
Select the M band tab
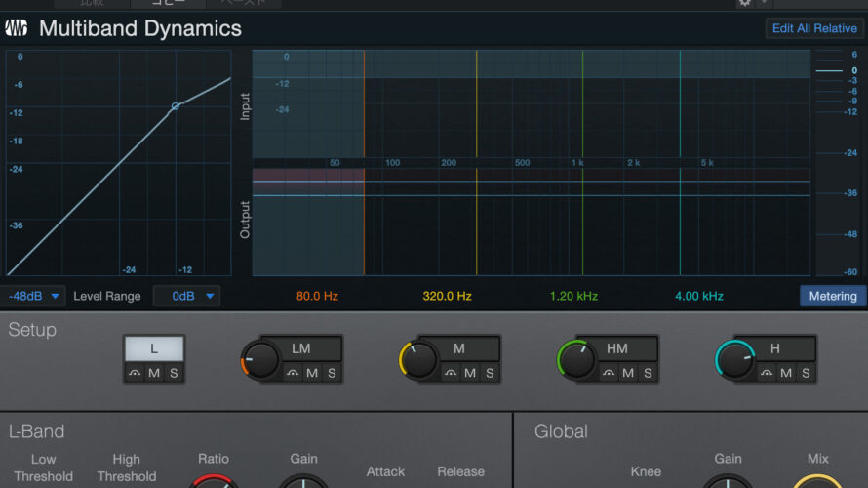click(x=459, y=349)
